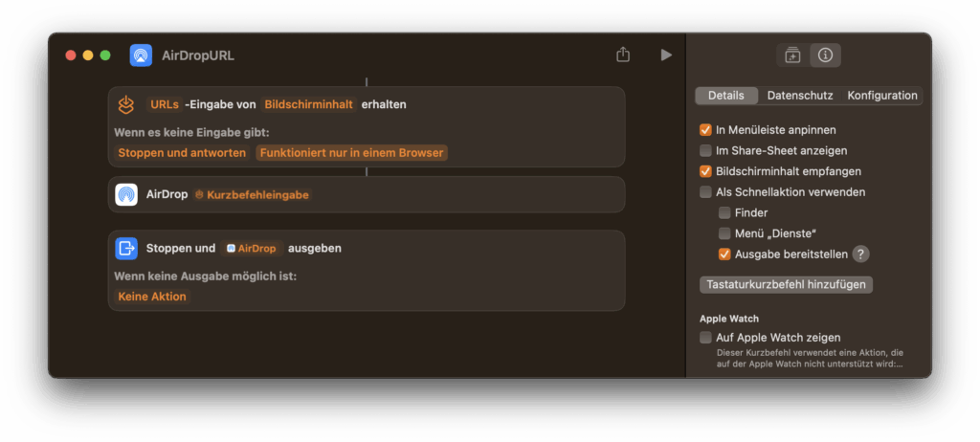This screenshot has width=980, height=442.
Task: Click the Wenn keine Ausgabe möglich ist label
Action: tap(205, 276)
